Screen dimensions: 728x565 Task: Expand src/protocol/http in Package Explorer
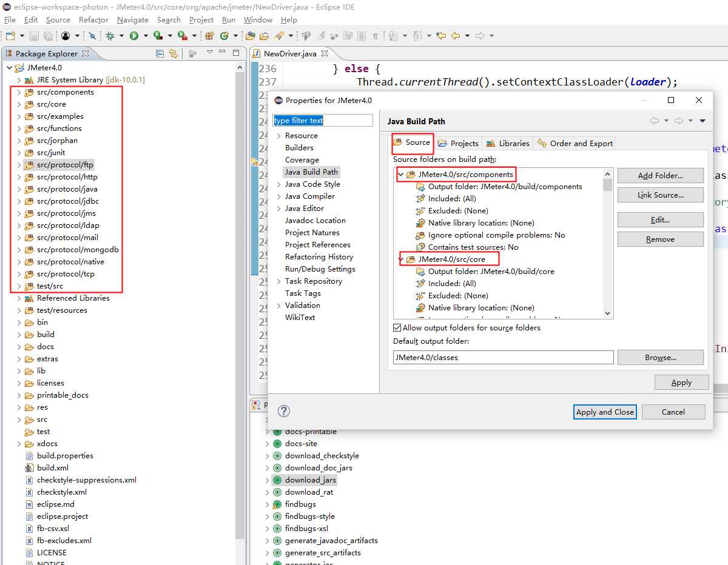coord(19,177)
